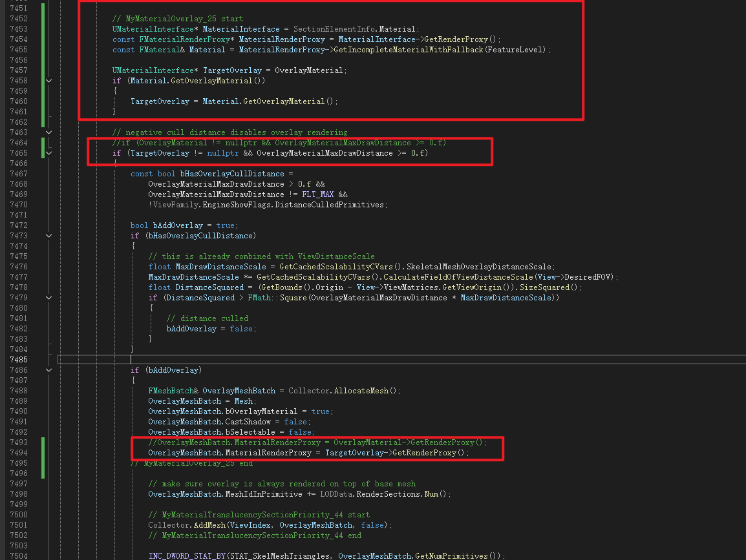Collapse the if (bAddOverlay) block

pyautogui.click(x=48, y=370)
